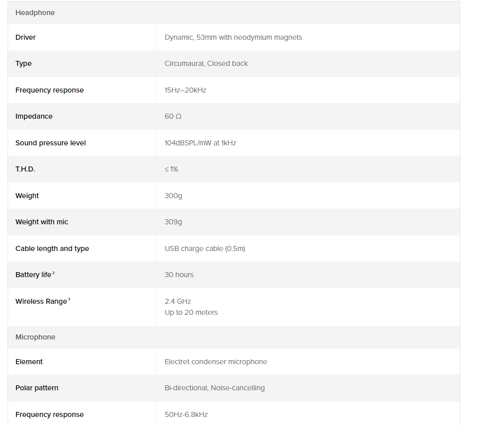Click the "Dynamic, 53mm with neodymium magnets" value
This screenshot has height=426, width=504.
233,37
